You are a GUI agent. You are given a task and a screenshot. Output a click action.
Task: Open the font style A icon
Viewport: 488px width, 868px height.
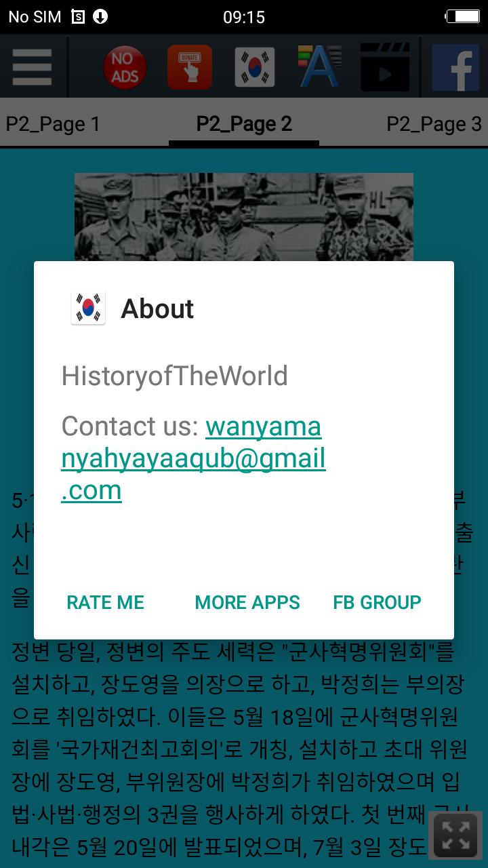pyautogui.click(x=319, y=66)
